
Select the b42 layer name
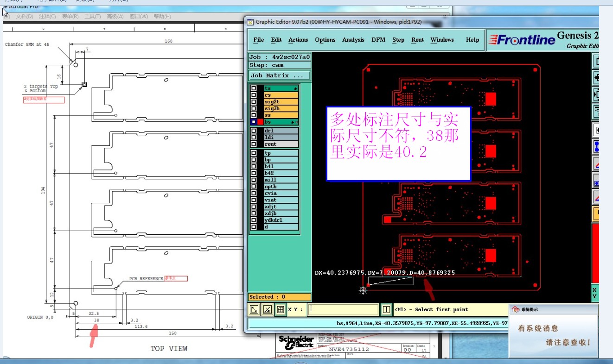click(281, 173)
